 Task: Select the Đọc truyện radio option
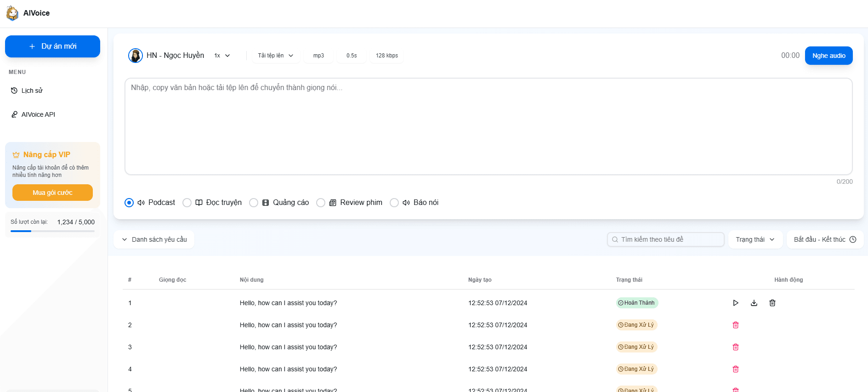pyautogui.click(x=187, y=203)
